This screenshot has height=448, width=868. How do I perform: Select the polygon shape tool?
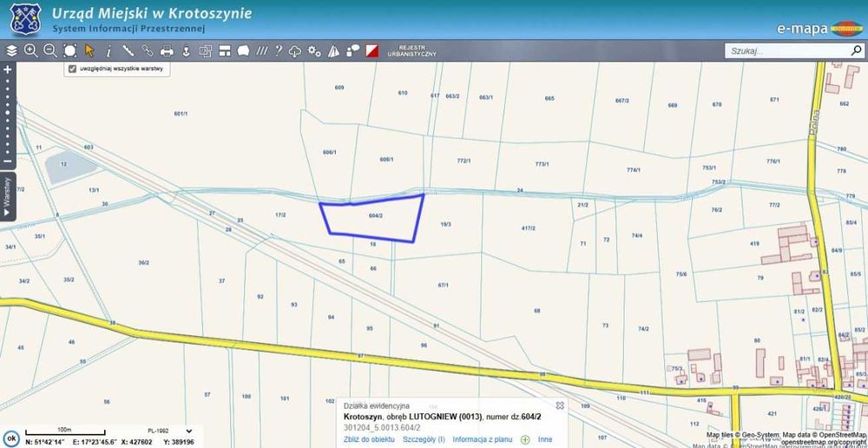[243, 51]
